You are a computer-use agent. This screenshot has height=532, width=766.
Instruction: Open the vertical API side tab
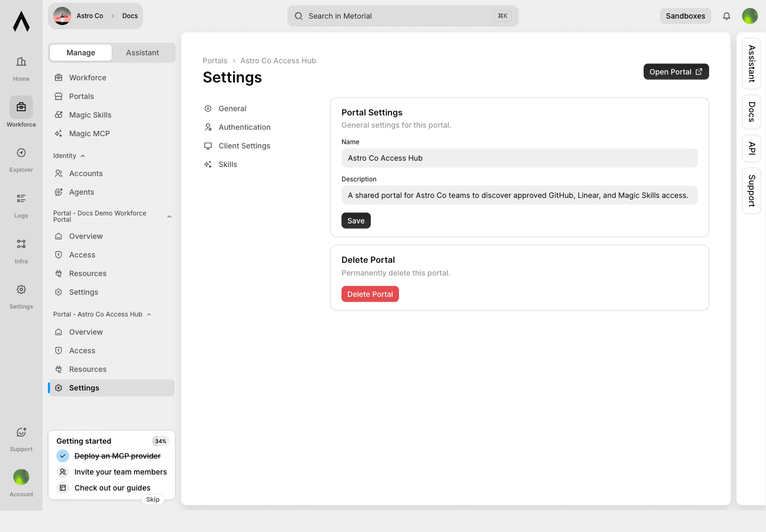pyautogui.click(x=752, y=148)
